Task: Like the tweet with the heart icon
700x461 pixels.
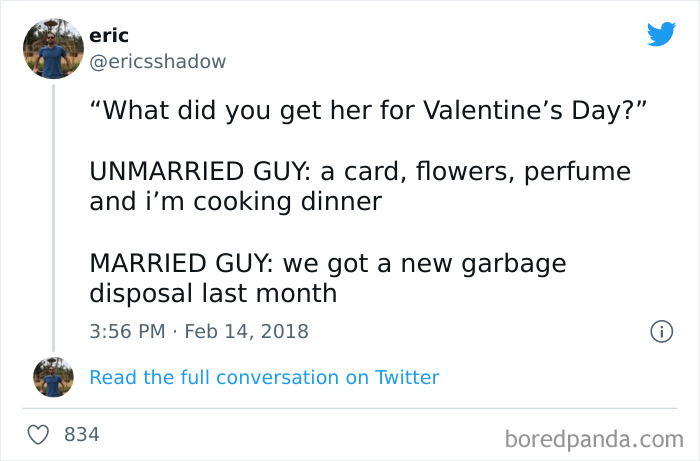Action: click(40, 435)
